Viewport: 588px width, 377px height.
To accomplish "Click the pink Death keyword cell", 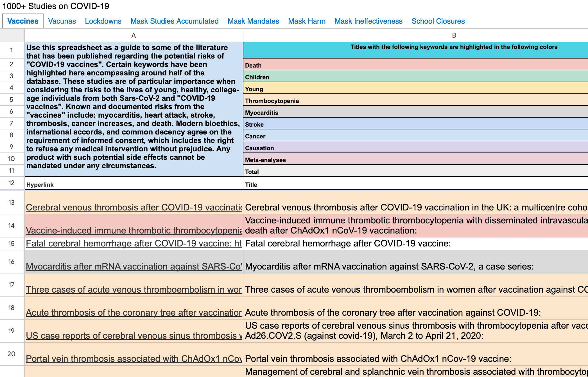I will point(415,65).
